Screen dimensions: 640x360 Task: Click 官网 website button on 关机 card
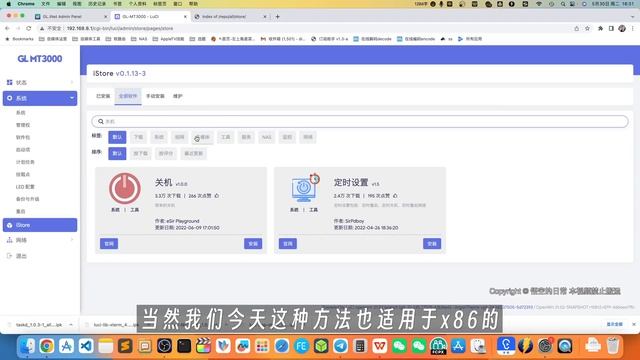pos(109,244)
